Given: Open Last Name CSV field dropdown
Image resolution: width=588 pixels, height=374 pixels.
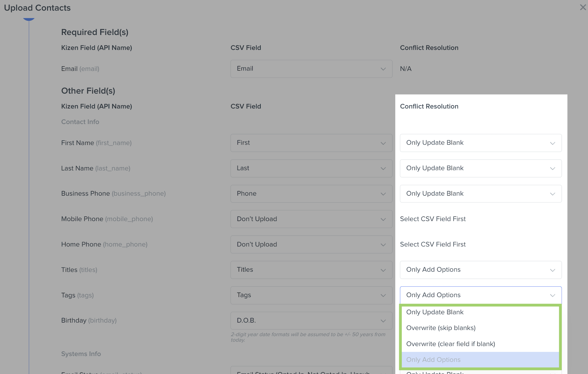Looking at the screenshot, I should [311, 168].
